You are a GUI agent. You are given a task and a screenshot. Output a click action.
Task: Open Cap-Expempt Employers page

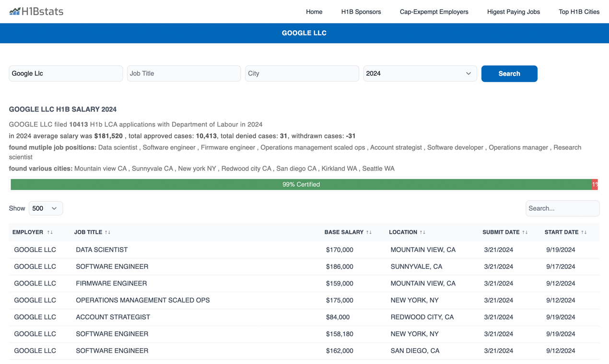click(434, 12)
